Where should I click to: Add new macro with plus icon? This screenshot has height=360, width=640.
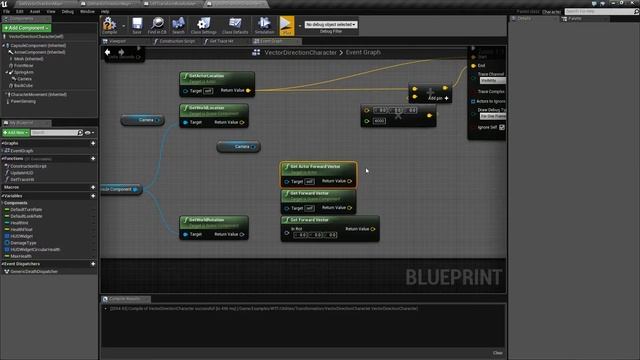pos(93,187)
